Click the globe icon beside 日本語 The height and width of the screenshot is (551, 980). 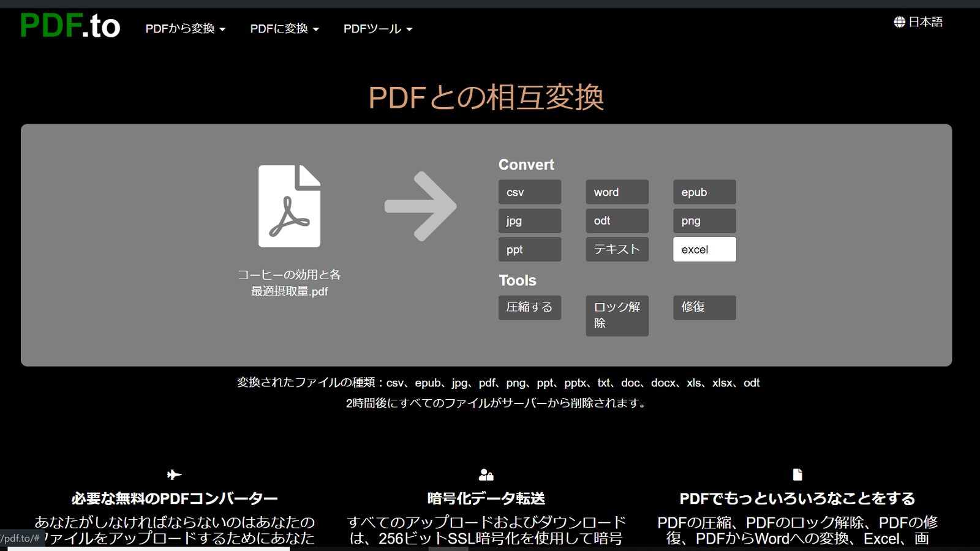(899, 22)
